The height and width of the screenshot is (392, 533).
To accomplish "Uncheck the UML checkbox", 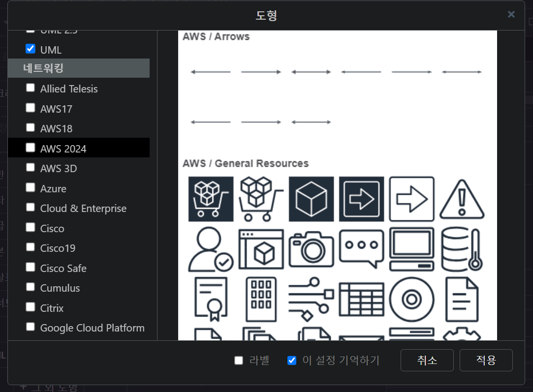I will [31, 49].
